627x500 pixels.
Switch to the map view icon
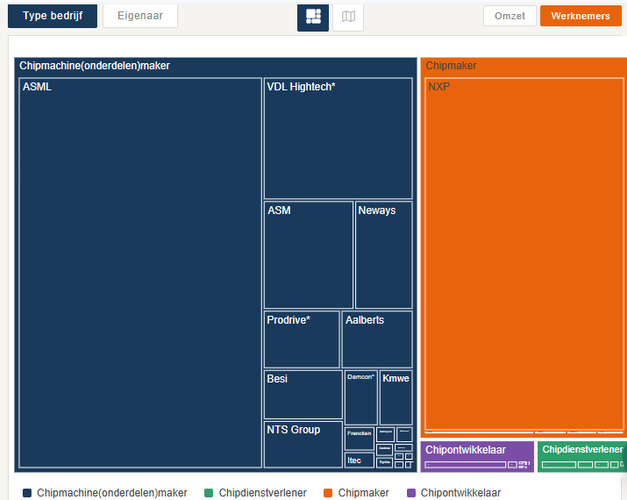pos(348,18)
